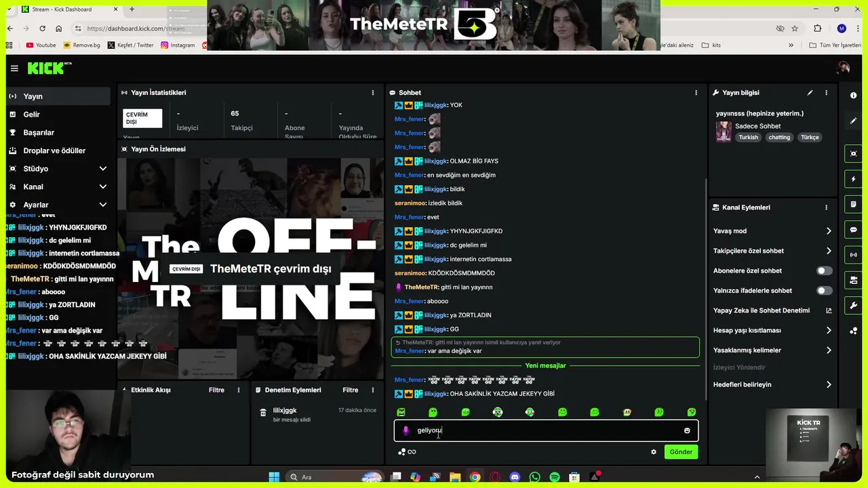Click Filtre in the Etkinlik Akışı panel
868x488 pixels.
click(x=216, y=390)
